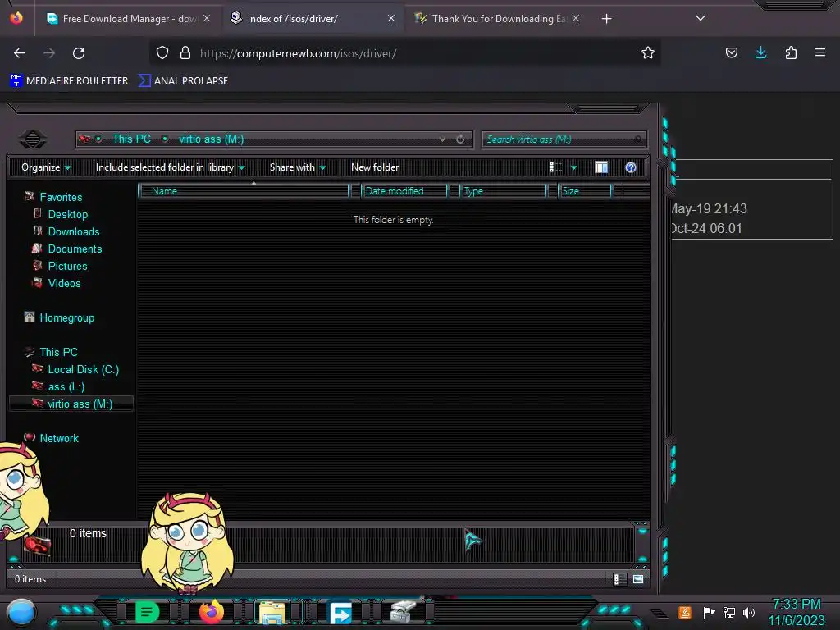Switch to large thumbnails status bar icon

(638, 579)
